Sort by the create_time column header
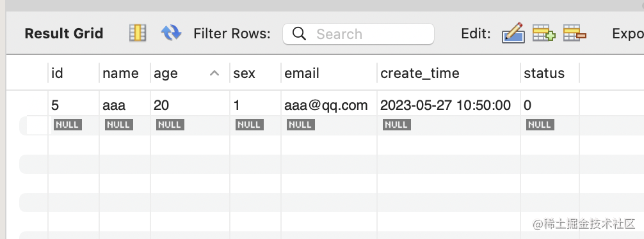 [x=449, y=73]
